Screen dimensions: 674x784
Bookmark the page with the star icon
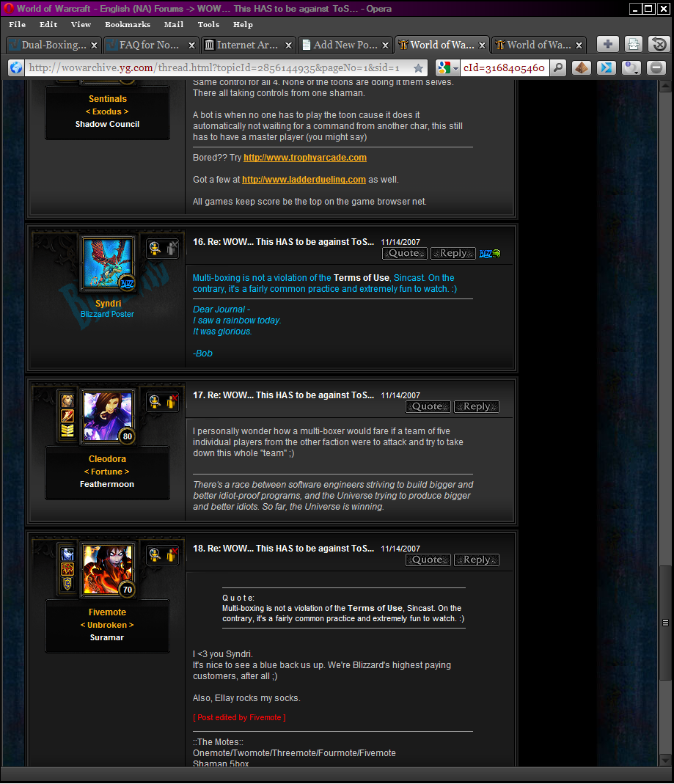coord(418,67)
